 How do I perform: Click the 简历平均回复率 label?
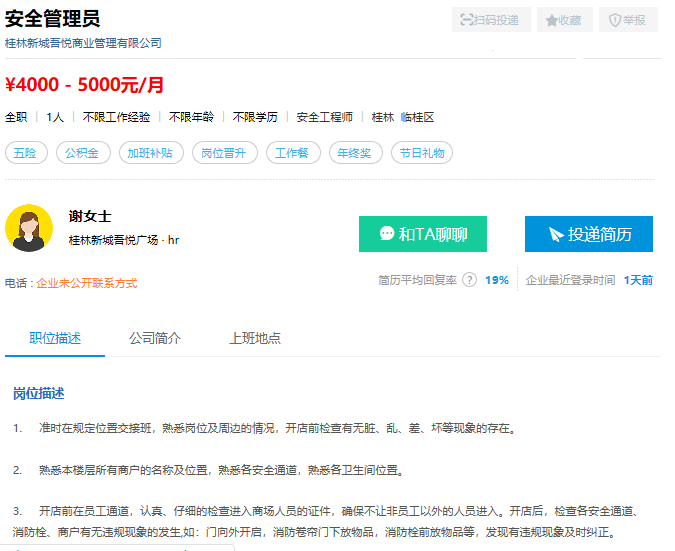click(418, 280)
